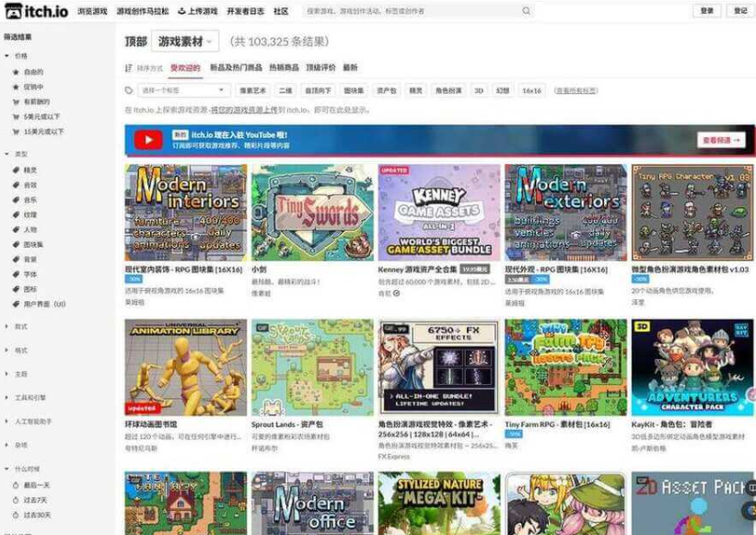Click the cart icon next to 15美元或以下
The width and height of the screenshot is (756, 535).
[16, 132]
